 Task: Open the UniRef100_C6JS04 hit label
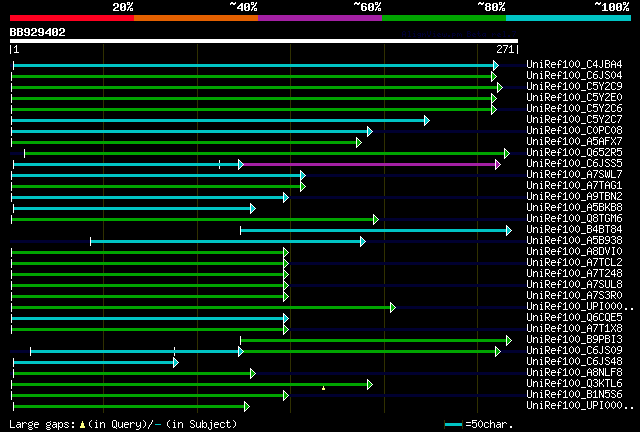pos(574,76)
